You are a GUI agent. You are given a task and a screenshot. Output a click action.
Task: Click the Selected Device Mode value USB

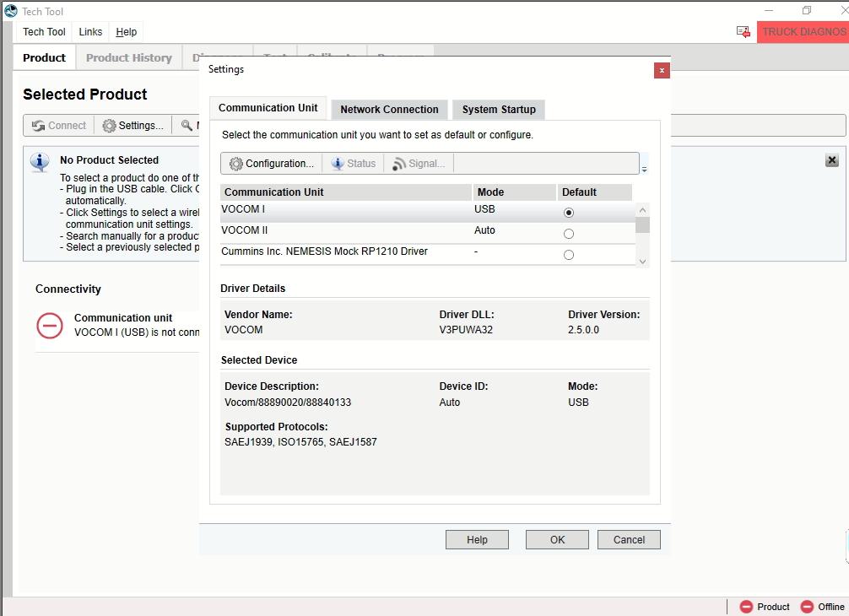click(x=578, y=403)
